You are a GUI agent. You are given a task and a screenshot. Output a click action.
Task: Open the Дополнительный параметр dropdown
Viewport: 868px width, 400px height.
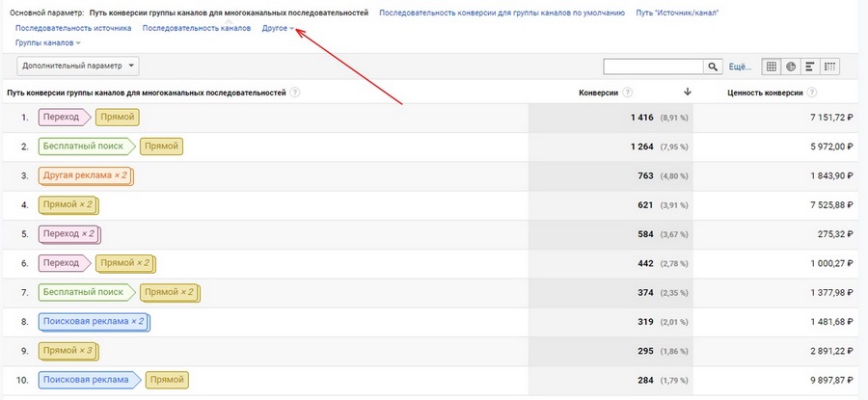tap(78, 66)
